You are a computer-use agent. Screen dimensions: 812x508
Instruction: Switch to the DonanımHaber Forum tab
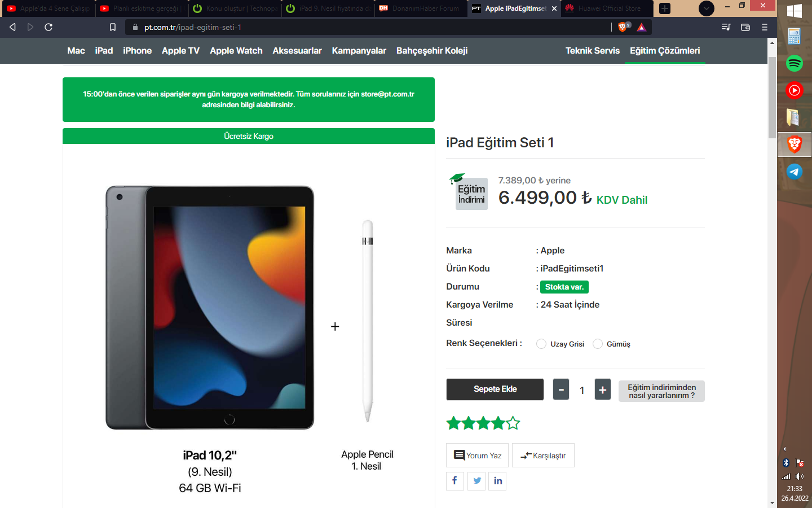pyautogui.click(x=421, y=8)
